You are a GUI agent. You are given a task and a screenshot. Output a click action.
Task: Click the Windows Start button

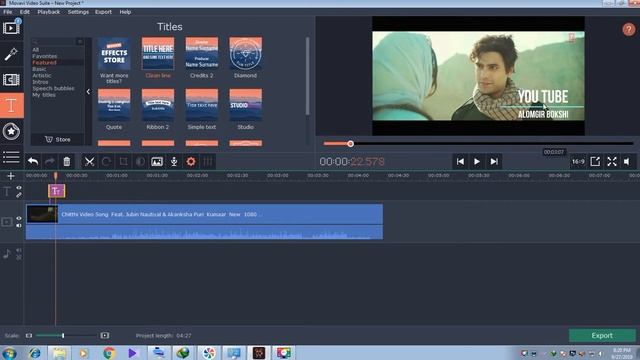coord(9,353)
